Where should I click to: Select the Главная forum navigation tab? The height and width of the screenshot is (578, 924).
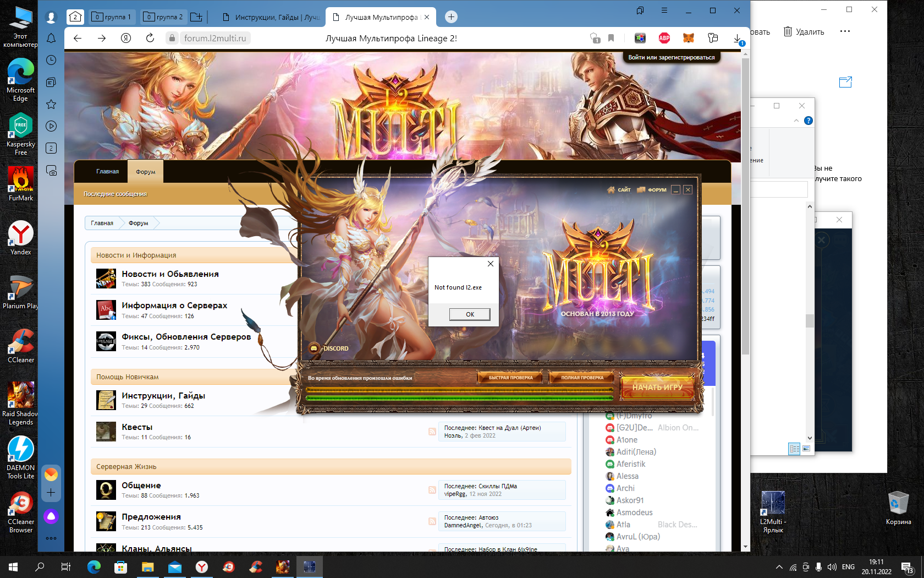click(x=107, y=171)
